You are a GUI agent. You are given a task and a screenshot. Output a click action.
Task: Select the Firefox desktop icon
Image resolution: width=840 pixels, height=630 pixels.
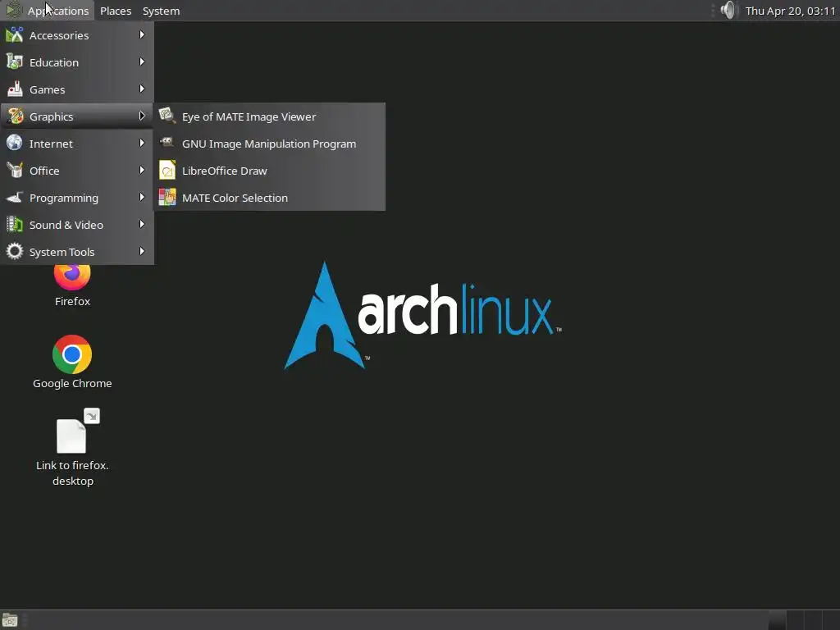pyautogui.click(x=72, y=277)
